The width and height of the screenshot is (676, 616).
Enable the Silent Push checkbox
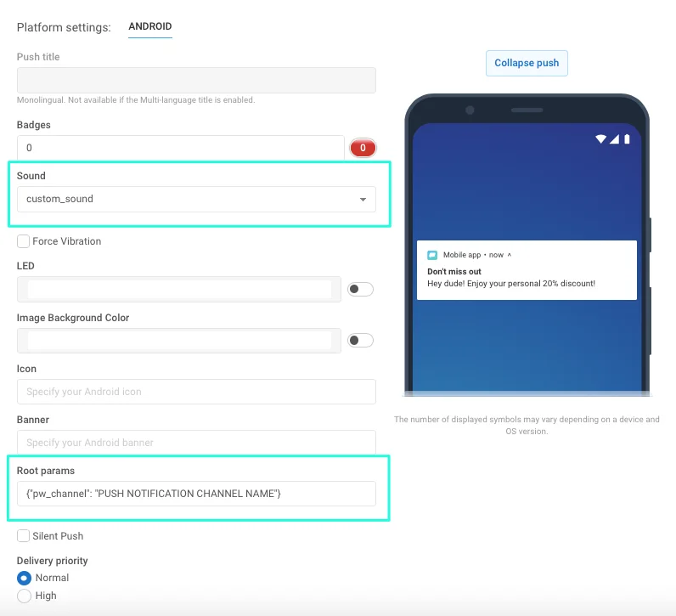pos(24,536)
